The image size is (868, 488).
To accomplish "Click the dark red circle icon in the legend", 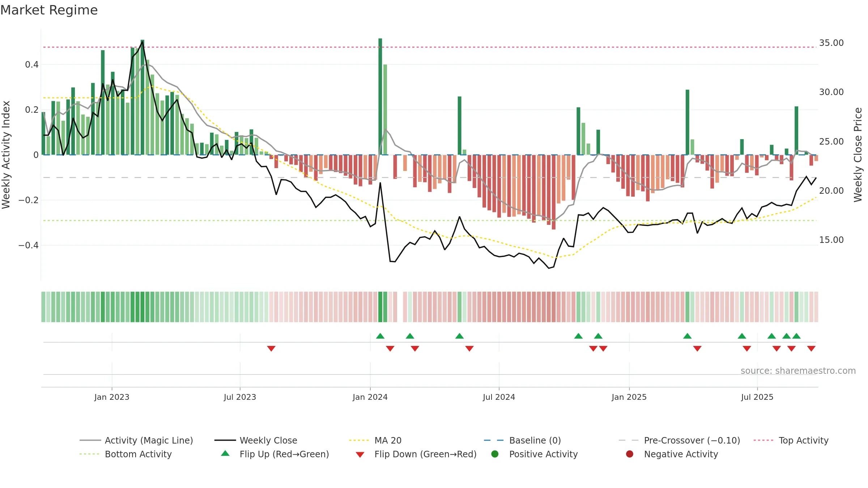I will pos(630,454).
